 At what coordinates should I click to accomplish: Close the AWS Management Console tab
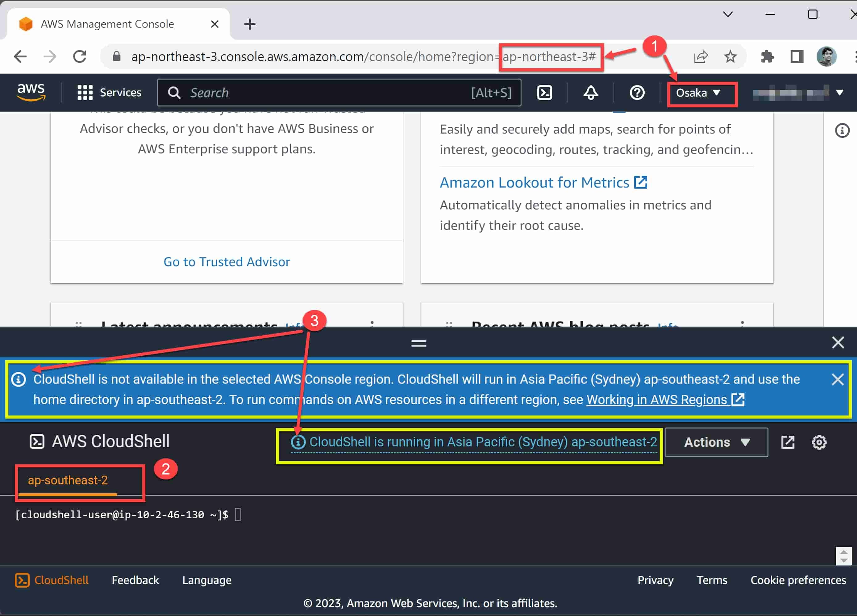[214, 24]
